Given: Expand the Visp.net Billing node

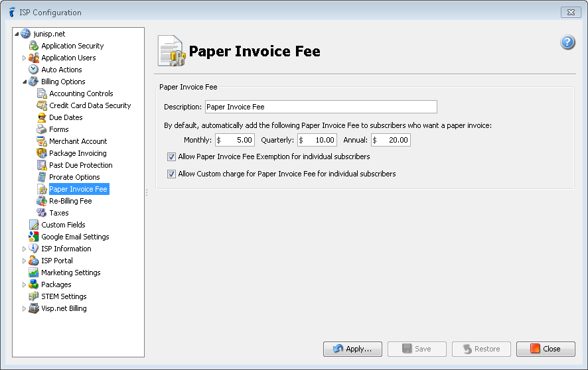Looking at the screenshot, I should pyautogui.click(x=24, y=309).
